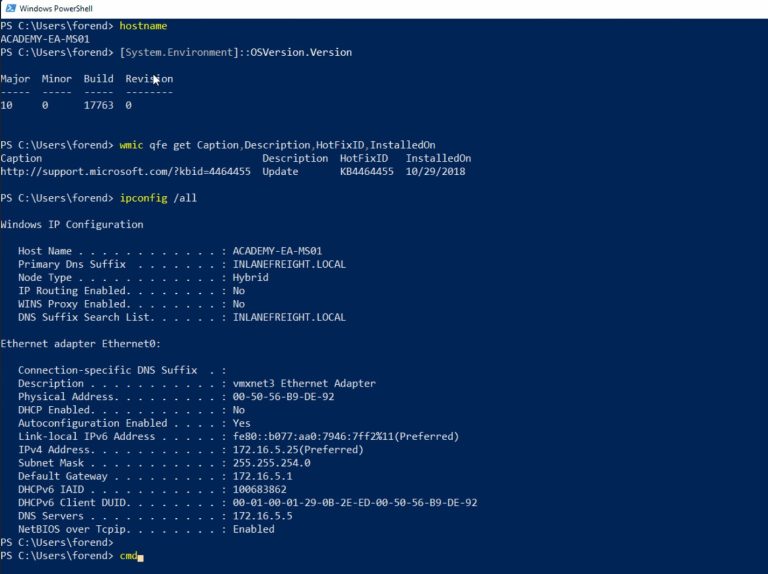Click the Ethernet adapter Ethernet0 heading
This screenshot has height=574, width=768.
coord(81,344)
